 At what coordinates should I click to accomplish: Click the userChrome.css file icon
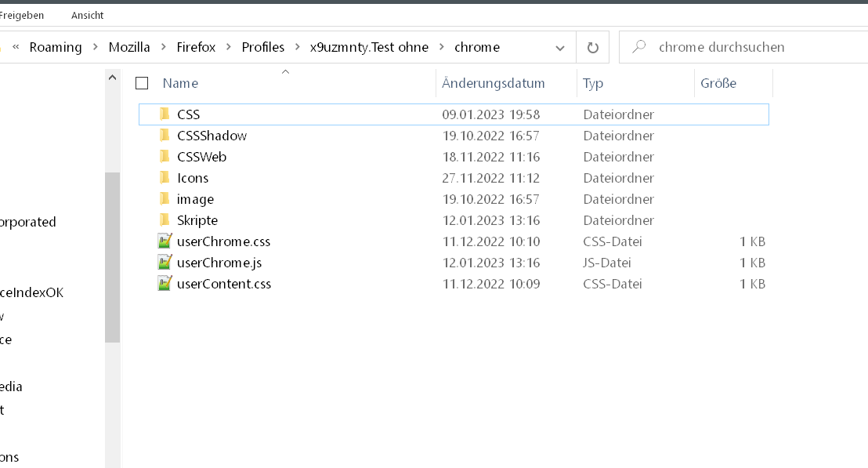165,241
